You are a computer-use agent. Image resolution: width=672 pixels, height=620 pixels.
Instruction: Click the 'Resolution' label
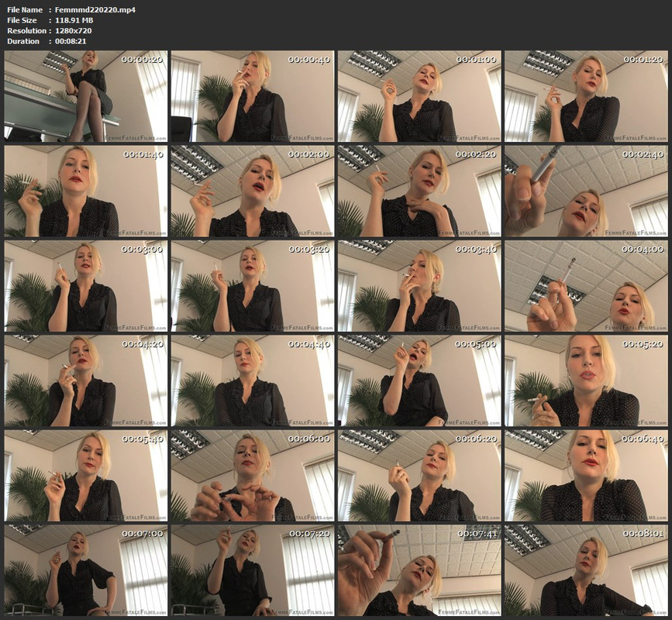tap(26, 31)
